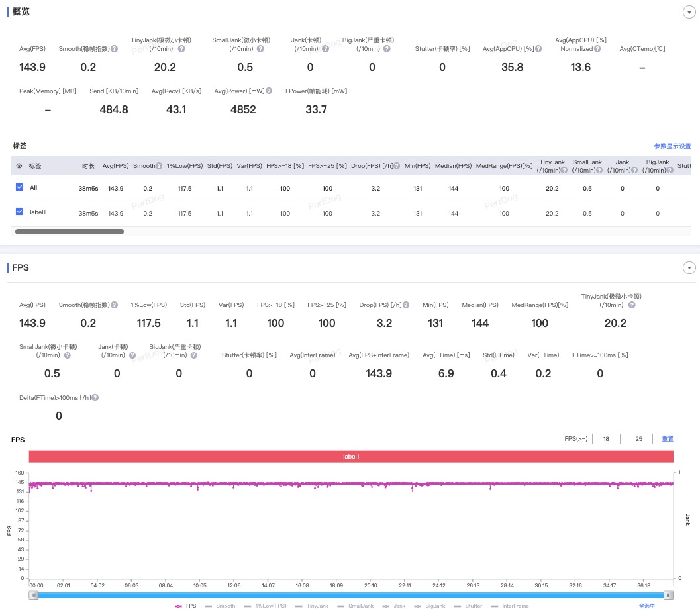Click the eye icon in tag table header
The width and height of the screenshot is (700, 611).
[x=19, y=166]
